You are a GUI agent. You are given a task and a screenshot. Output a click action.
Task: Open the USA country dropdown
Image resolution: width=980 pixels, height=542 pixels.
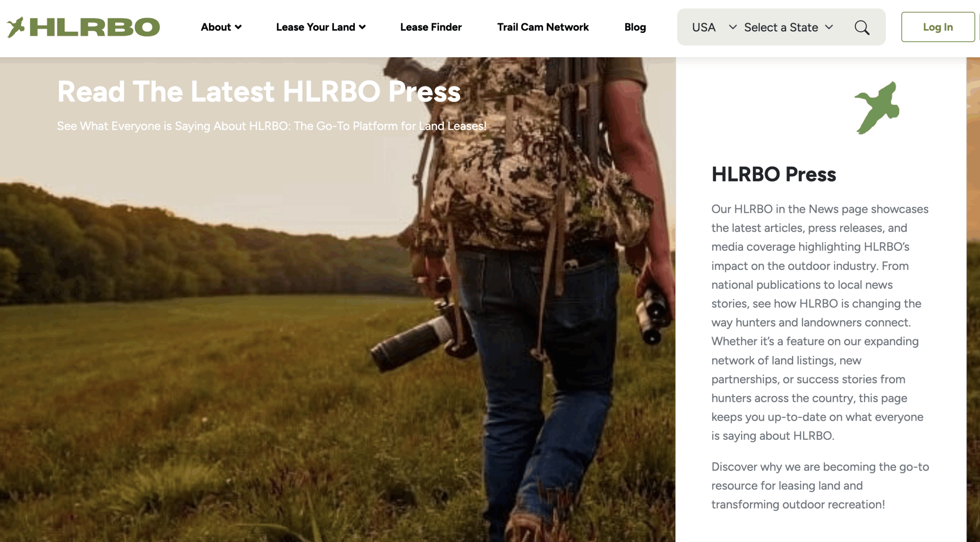(x=704, y=28)
